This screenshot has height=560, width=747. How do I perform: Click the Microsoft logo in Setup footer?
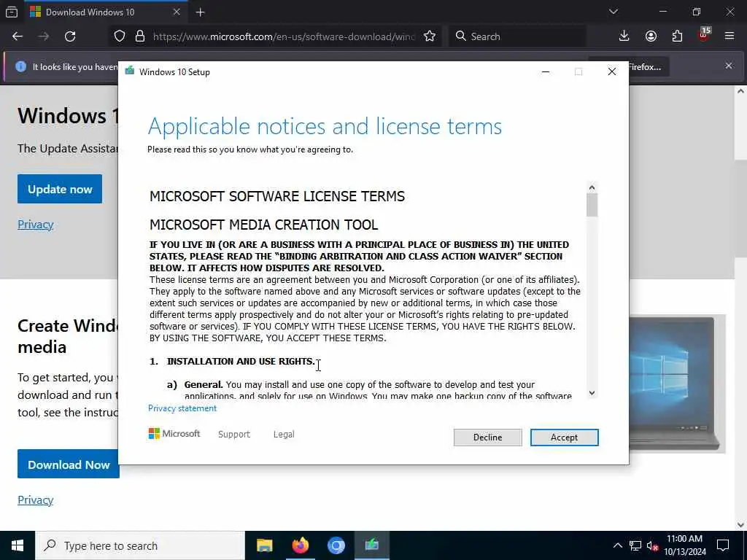174,434
